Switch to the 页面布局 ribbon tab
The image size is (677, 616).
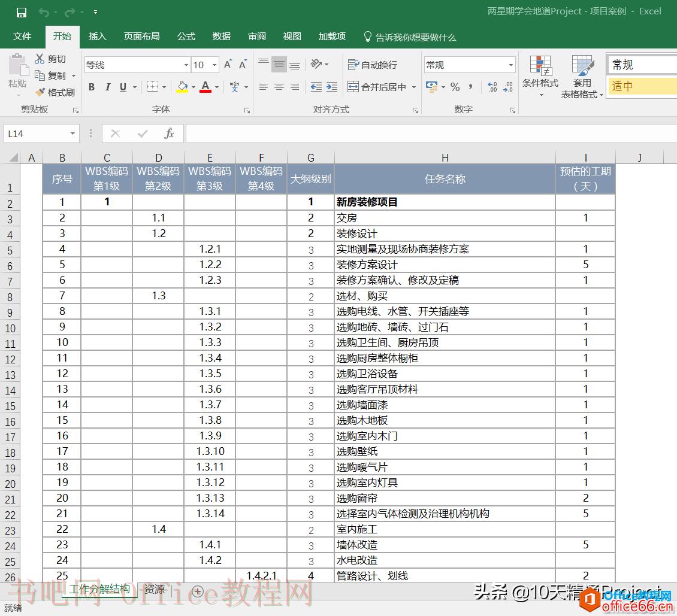tap(141, 37)
